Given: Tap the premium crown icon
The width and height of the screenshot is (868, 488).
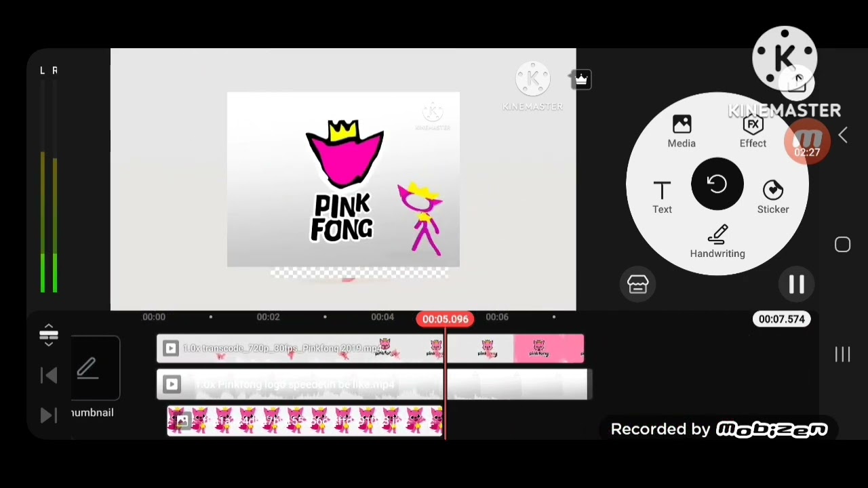Looking at the screenshot, I should [581, 80].
